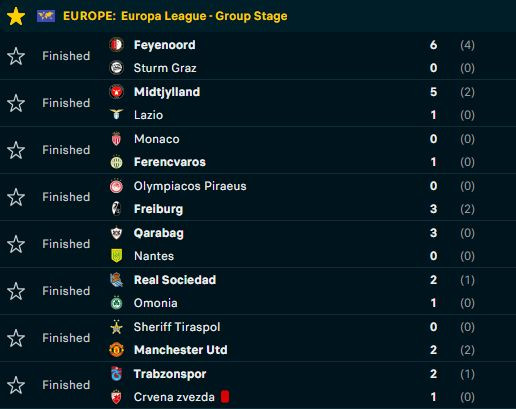
Task: Star the Monaco vs Ferencvaros match
Action: click(x=16, y=150)
